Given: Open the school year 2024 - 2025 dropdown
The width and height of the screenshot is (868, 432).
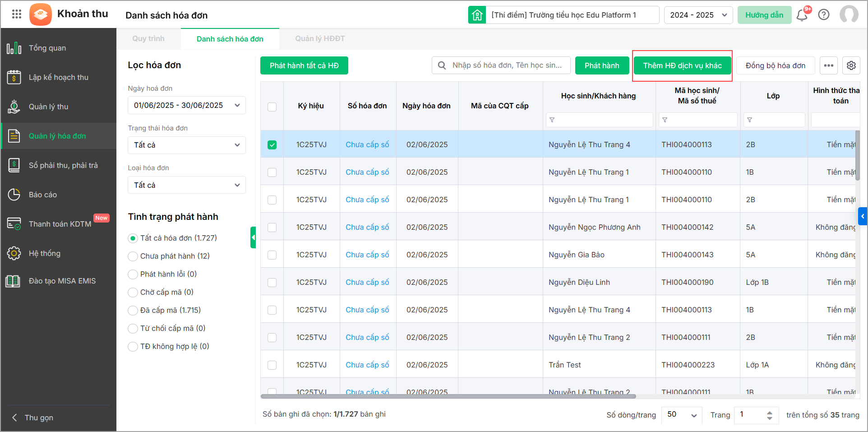Looking at the screenshot, I should click(x=698, y=15).
